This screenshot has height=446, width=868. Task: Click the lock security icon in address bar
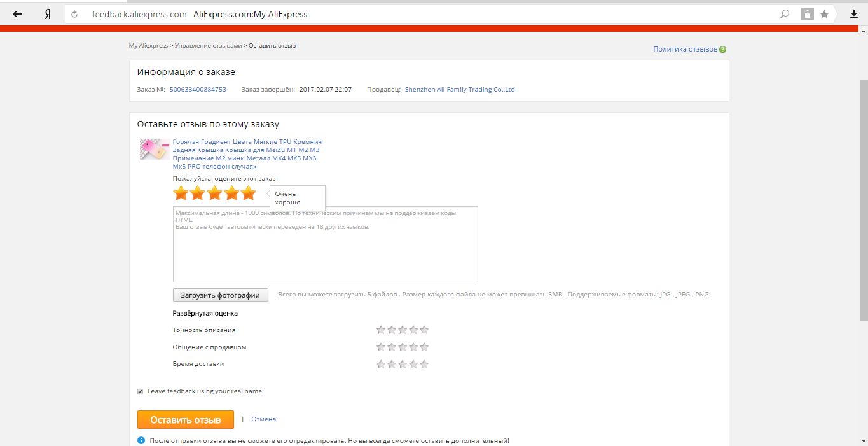[x=808, y=14]
